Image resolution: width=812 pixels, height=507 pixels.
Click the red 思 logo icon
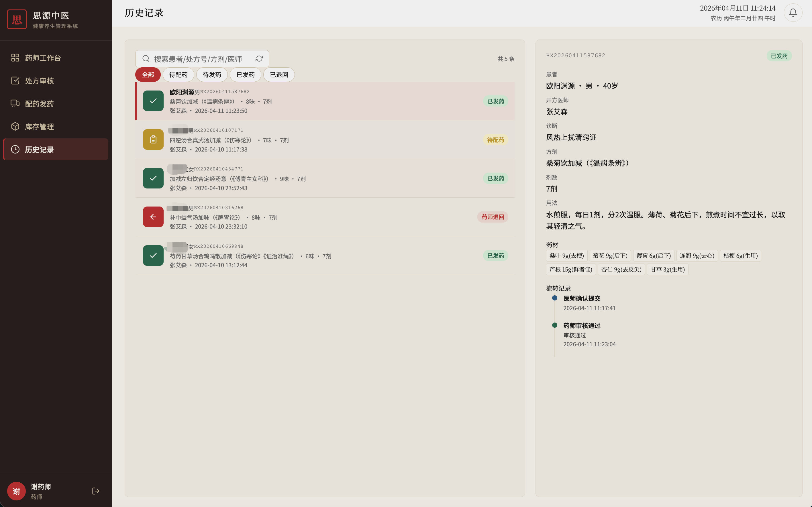(x=17, y=19)
